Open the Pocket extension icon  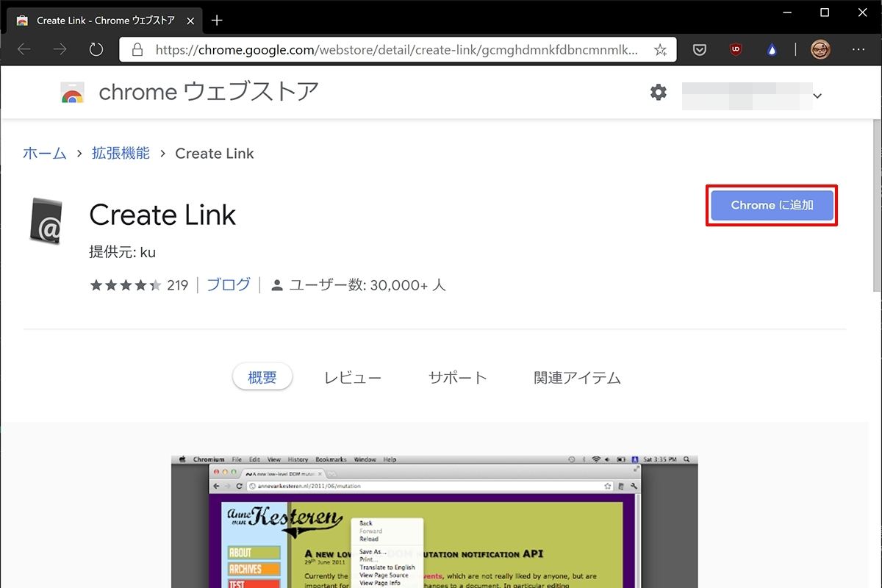click(700, 49)
